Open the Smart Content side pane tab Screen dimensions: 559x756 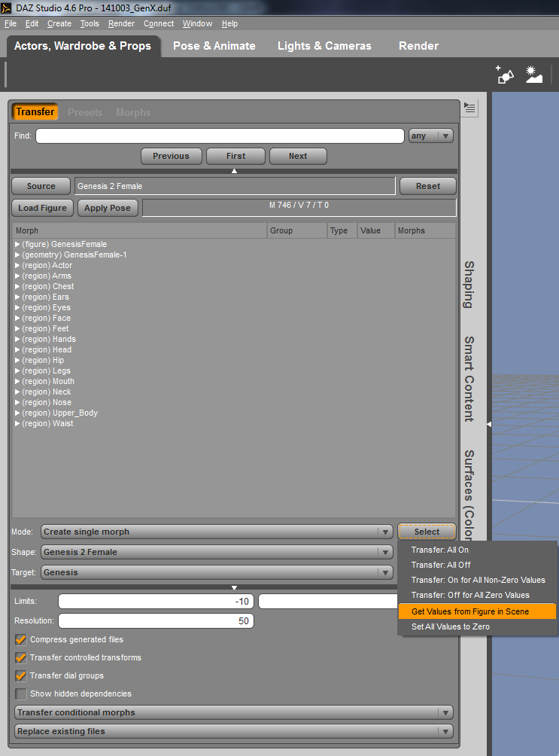click(469, 379)
